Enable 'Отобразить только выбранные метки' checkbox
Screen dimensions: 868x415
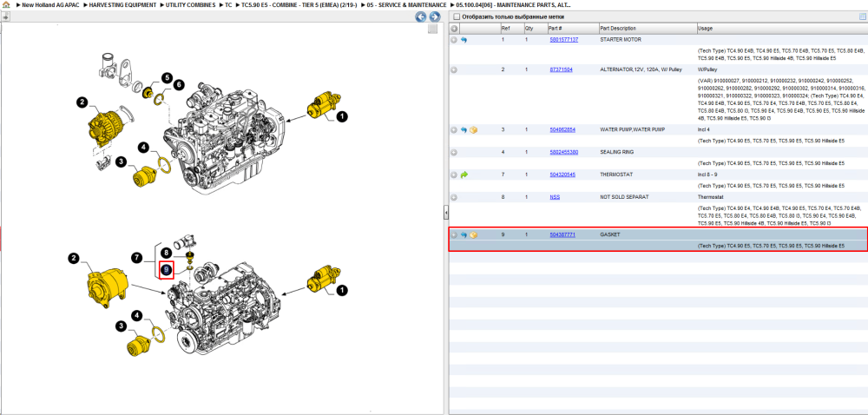(456, 17)
